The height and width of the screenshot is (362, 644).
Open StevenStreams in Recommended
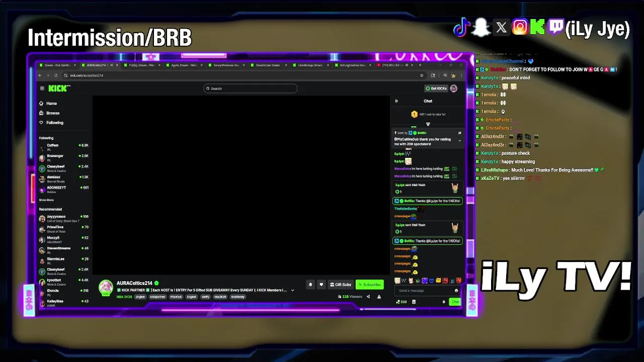click(x=64, y=250)
